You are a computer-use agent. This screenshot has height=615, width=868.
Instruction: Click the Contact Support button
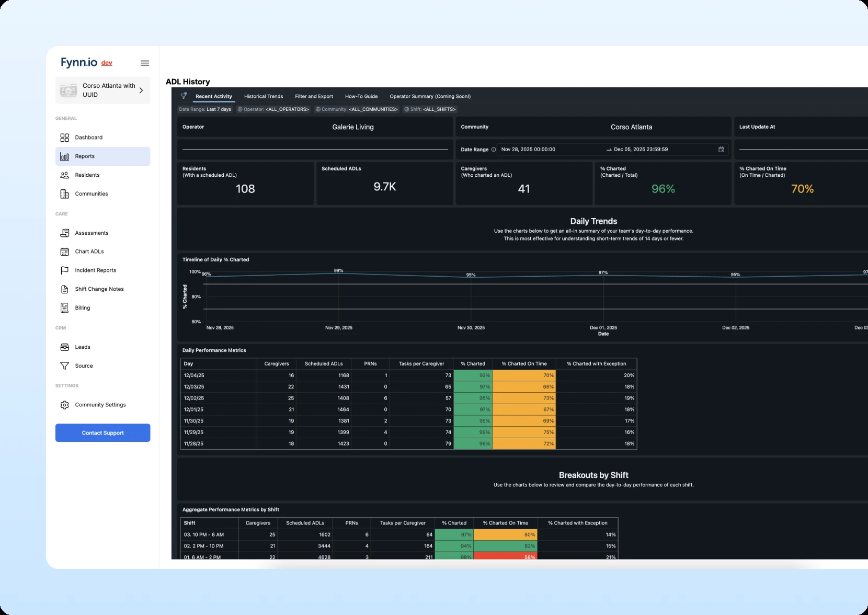(x=102, y=433)
